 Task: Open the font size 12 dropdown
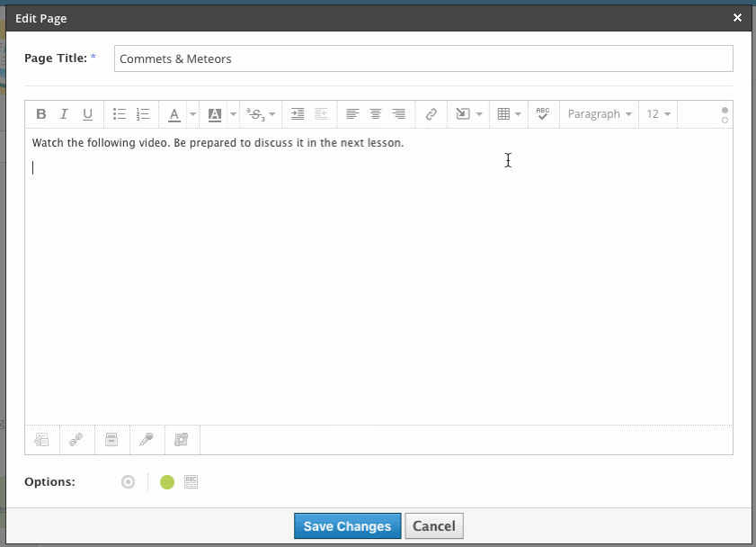click(659, 114)
